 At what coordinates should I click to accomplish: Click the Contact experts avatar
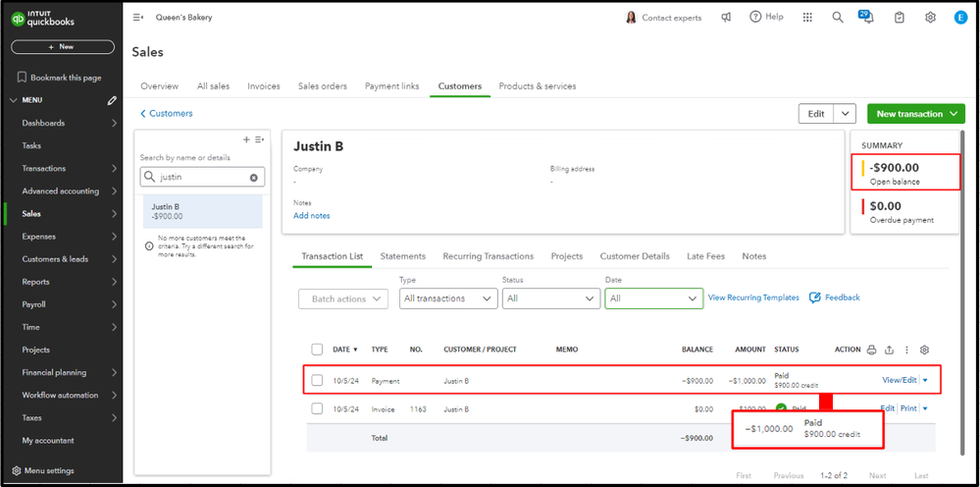click(631, 18)
